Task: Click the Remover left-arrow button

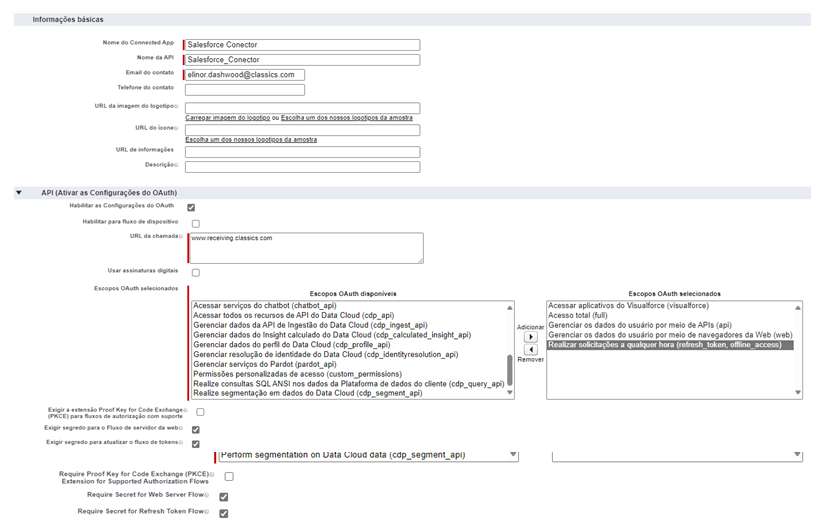Action: point(531,349)
